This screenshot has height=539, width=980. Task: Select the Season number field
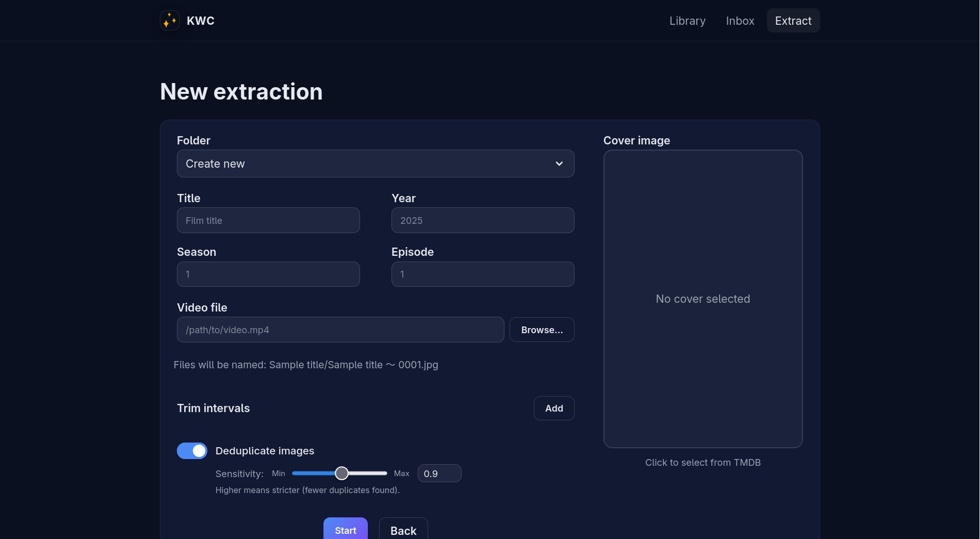pos(268,274)
